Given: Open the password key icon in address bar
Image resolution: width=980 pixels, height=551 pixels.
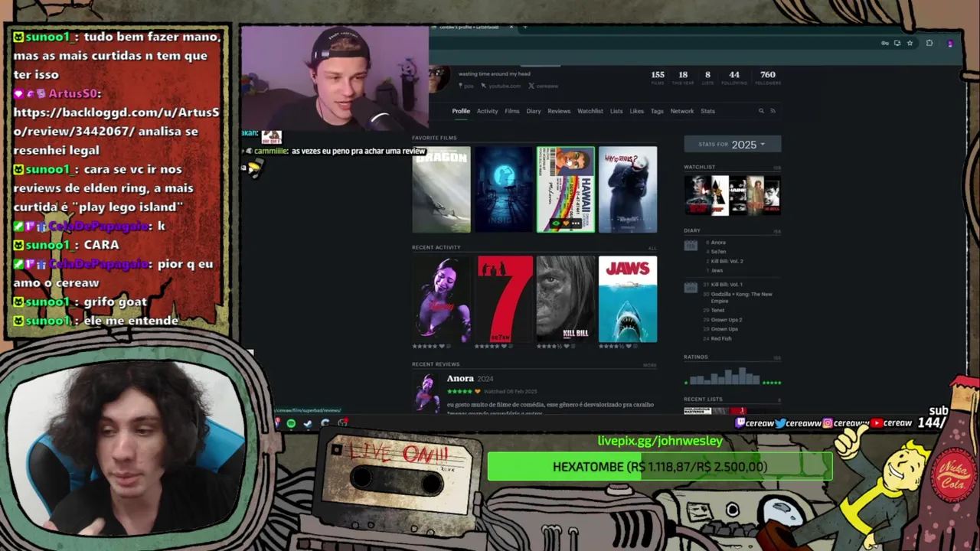Looking at the screenshot, I should [x=885, y=43].
